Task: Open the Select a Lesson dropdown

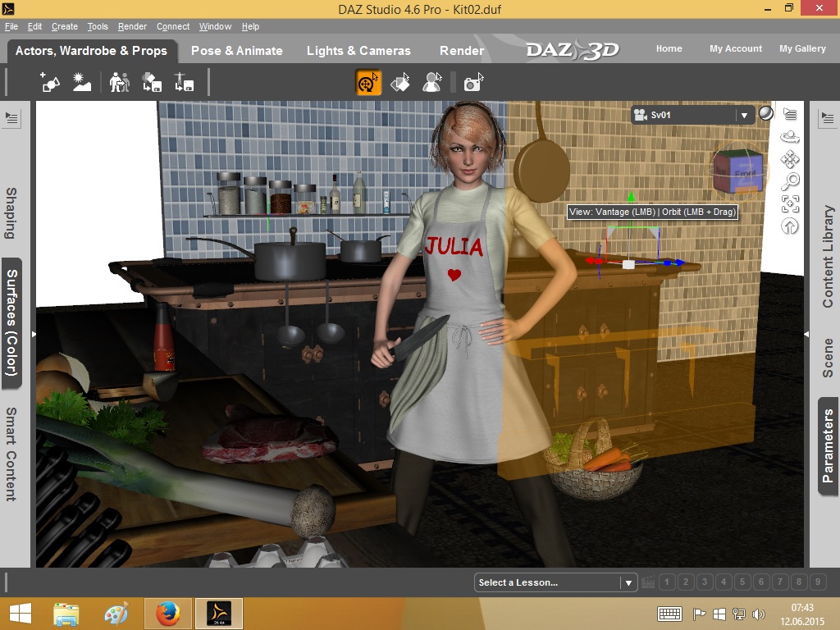Action: click(x=555, y=582)
